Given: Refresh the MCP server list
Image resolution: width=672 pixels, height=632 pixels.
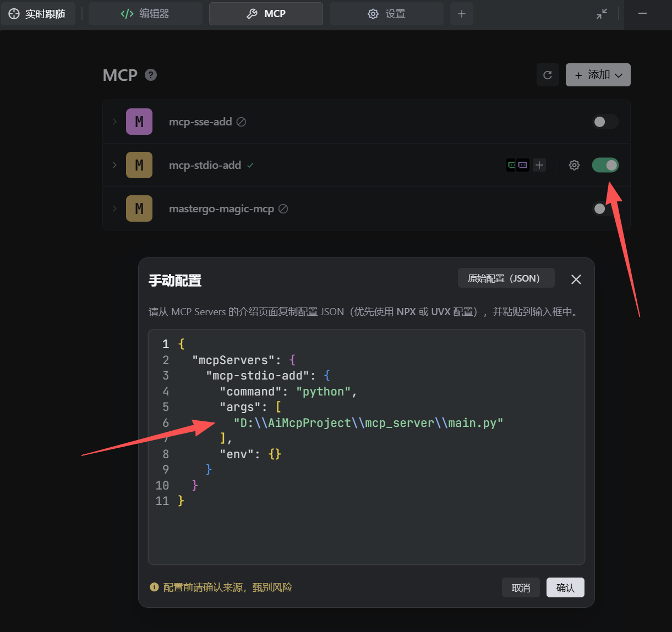Looking at the screenshot, I should pos(548,75).
